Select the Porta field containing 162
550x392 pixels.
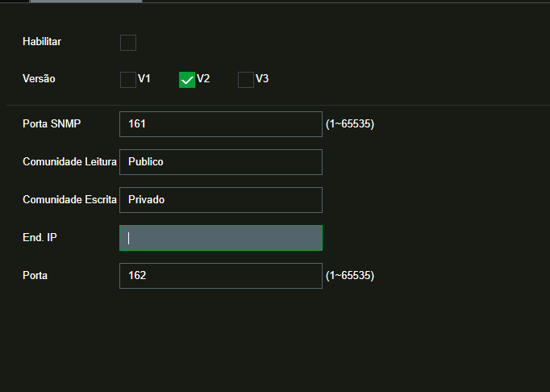(220, 276)
